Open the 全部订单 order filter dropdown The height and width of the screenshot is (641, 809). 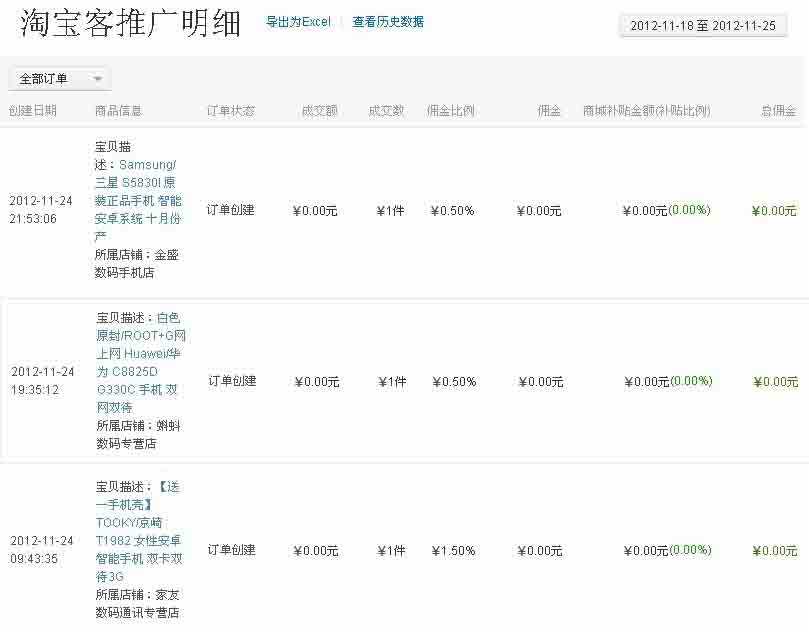pyautogui.click(x=45, y=77)
